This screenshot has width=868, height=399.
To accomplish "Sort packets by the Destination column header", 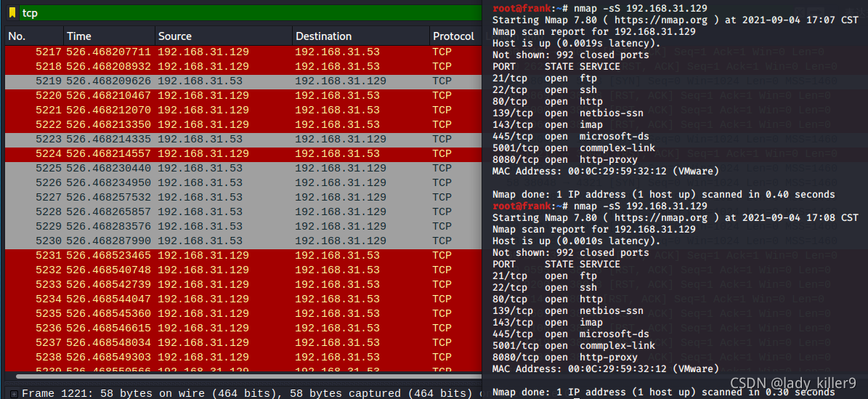I will pyautogui.click(x=361, y=36).
